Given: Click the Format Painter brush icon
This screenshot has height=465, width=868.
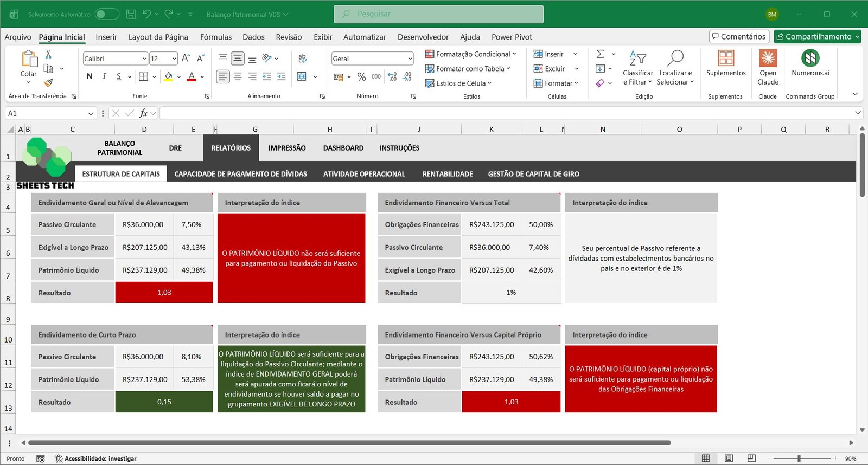Looking at the screenshot, I should coord(48,82).
